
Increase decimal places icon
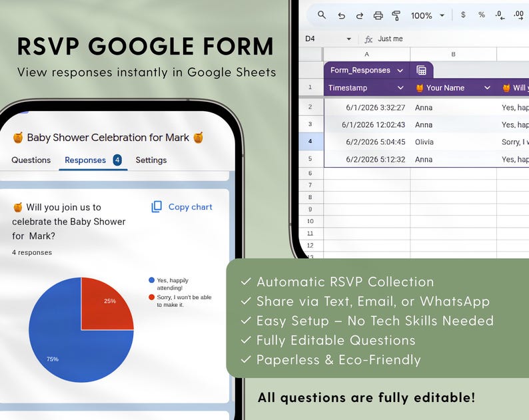pyautogui.click(x=518, y=15)
